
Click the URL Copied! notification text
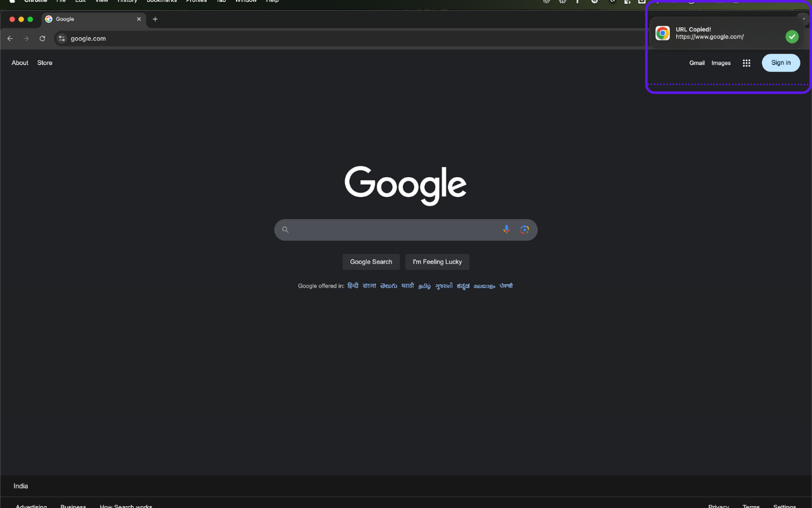(693, 29)
